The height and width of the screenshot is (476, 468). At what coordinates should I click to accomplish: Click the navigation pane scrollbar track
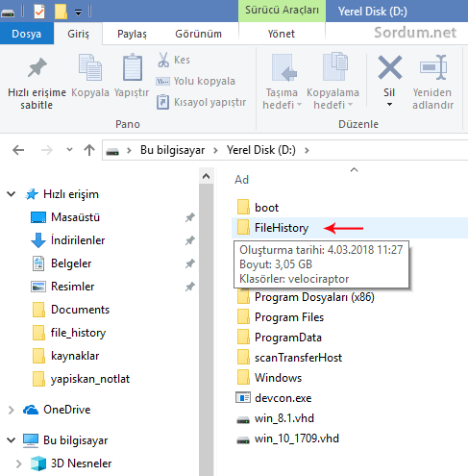[x=206, y=330]
